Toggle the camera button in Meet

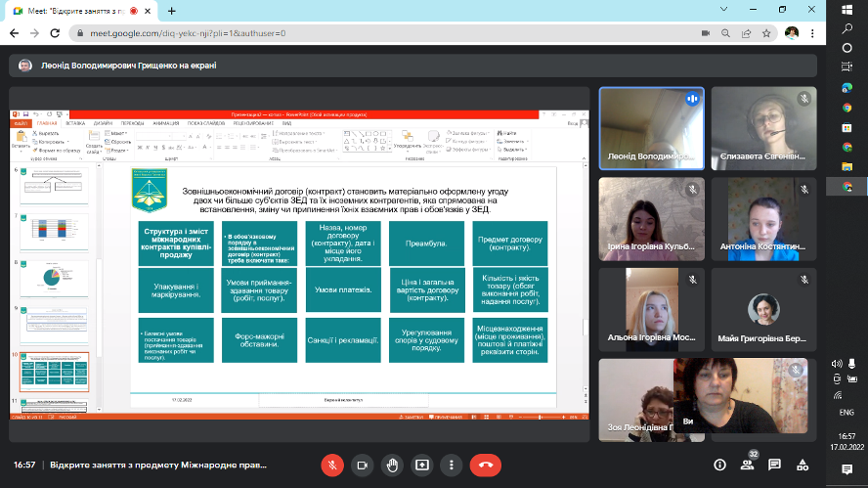click(x=362, y=466)
